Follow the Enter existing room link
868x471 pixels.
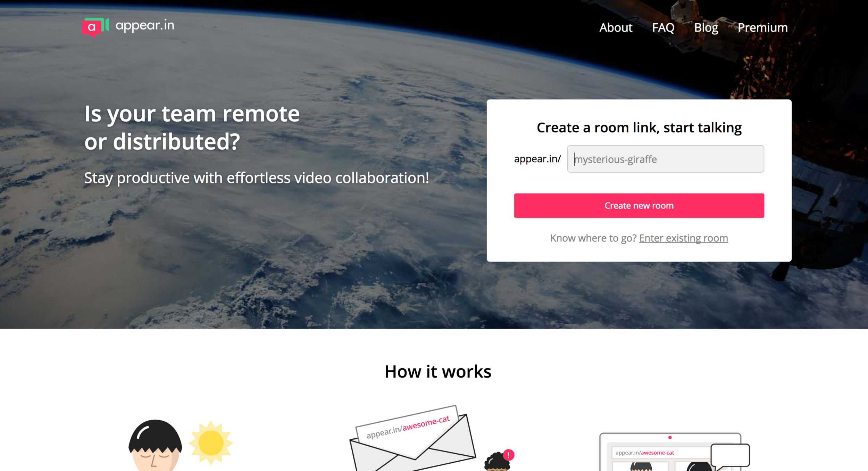point(683,238)
